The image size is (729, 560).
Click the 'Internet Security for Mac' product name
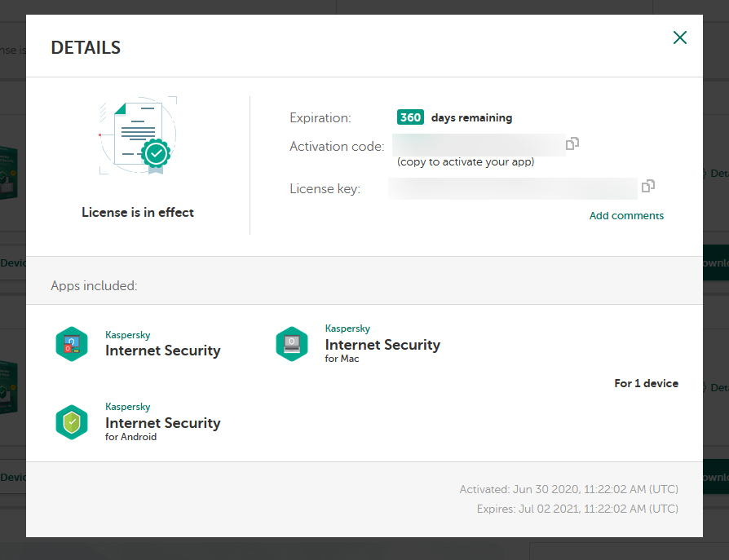382,344
